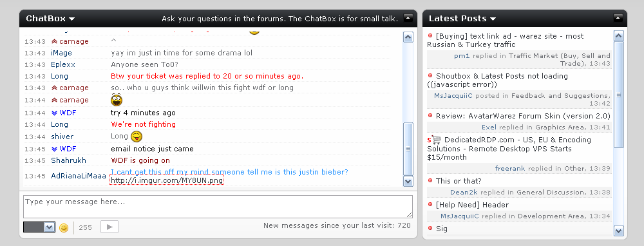Collapse the Latest Posts panel
The image size is (644, 246).
pyautogui.click(x=618, y=17)
